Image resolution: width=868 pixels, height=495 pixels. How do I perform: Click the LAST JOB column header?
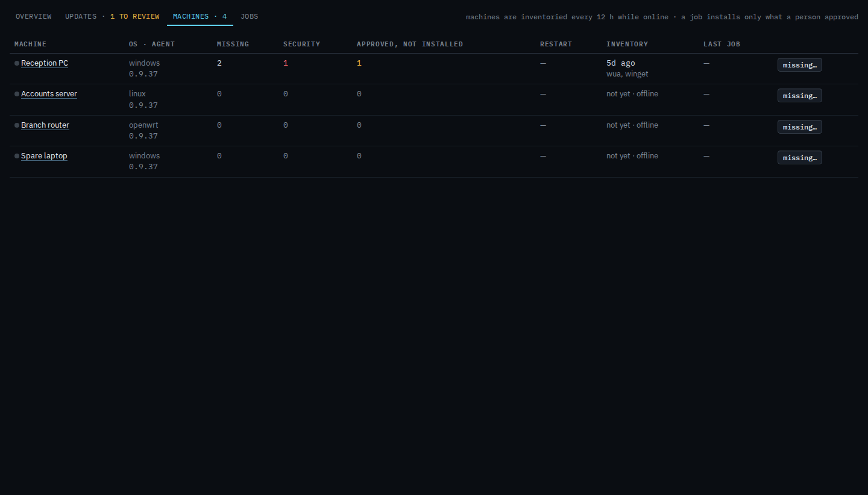tap(722, 44)
